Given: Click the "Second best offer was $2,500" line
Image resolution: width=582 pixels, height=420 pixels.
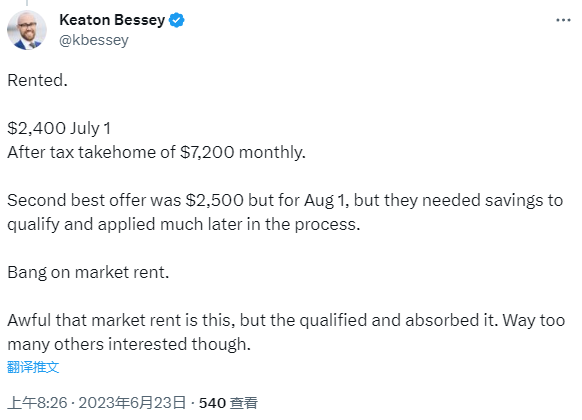Looking at the screenshot, I should click(285, 200).
